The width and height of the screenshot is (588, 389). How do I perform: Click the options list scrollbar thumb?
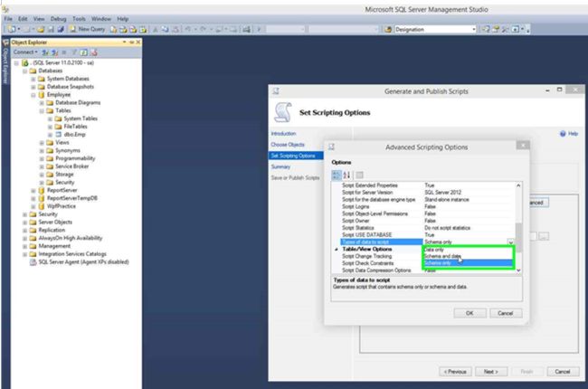[518, 237]
